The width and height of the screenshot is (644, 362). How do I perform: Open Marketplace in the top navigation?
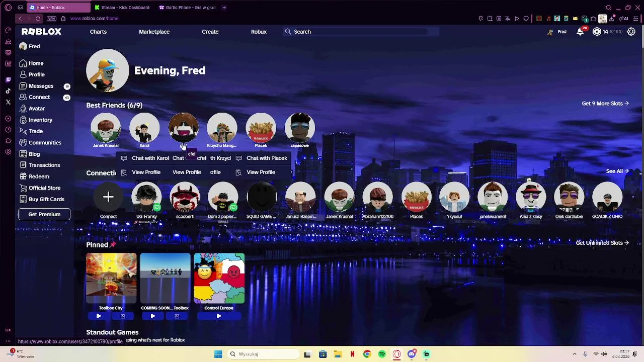tap(154, 32)
